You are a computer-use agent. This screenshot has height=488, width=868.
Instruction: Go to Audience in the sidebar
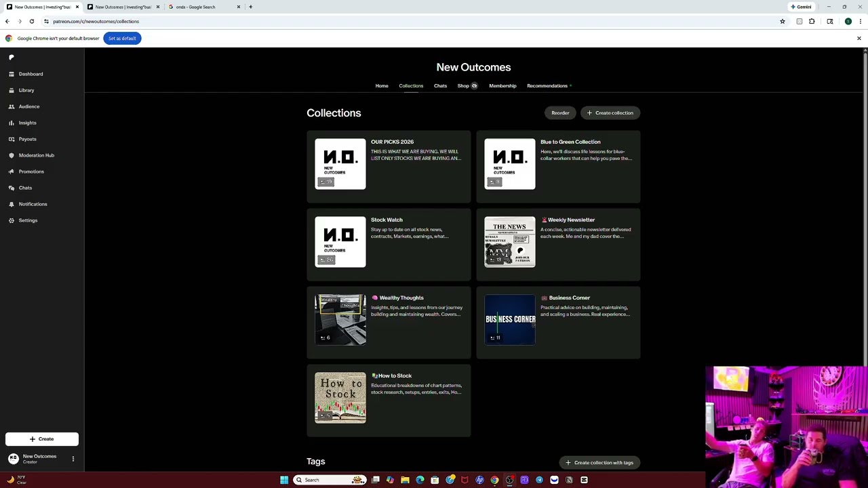click(x=29, y=106)
